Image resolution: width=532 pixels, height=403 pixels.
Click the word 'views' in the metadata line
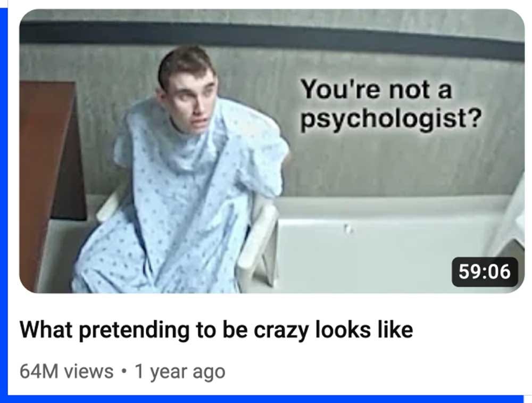coord(89,371)
